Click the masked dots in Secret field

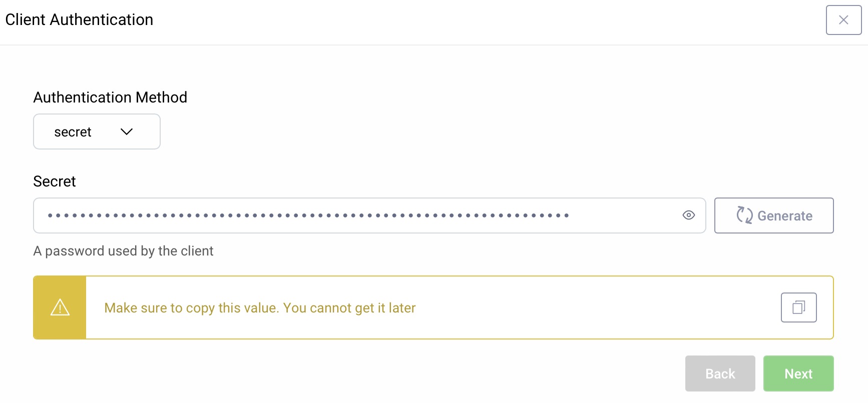pyautogui.click(x=308, y=215)
